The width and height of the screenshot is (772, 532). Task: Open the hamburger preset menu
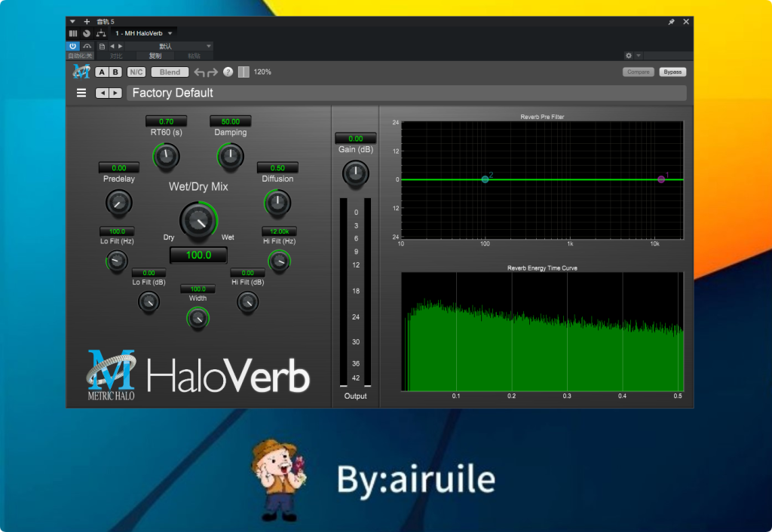click(x=81, y=93)
